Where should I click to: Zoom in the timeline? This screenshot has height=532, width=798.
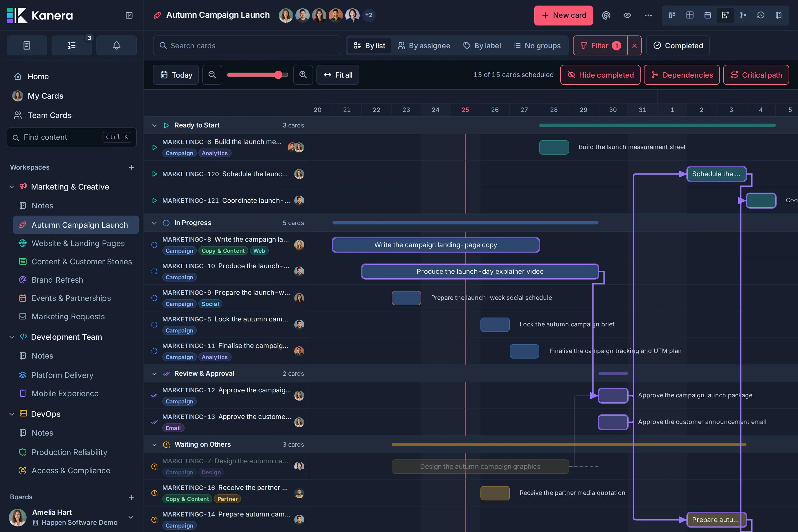303,75
